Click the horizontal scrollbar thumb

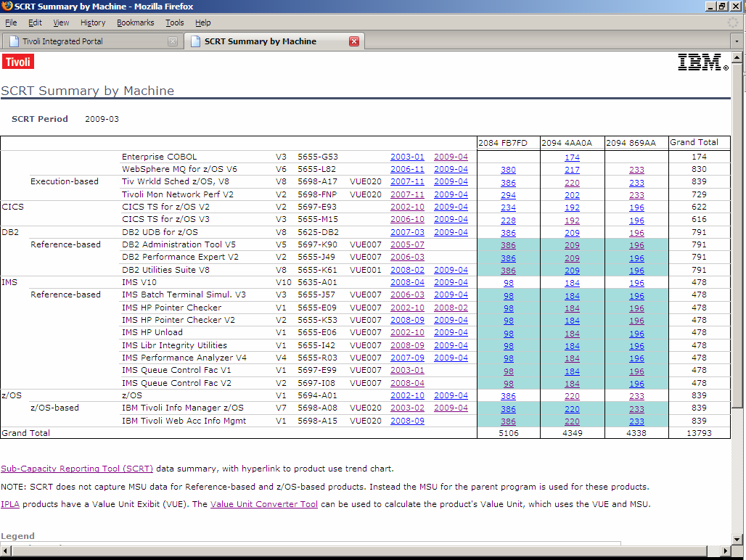point(359,551)
